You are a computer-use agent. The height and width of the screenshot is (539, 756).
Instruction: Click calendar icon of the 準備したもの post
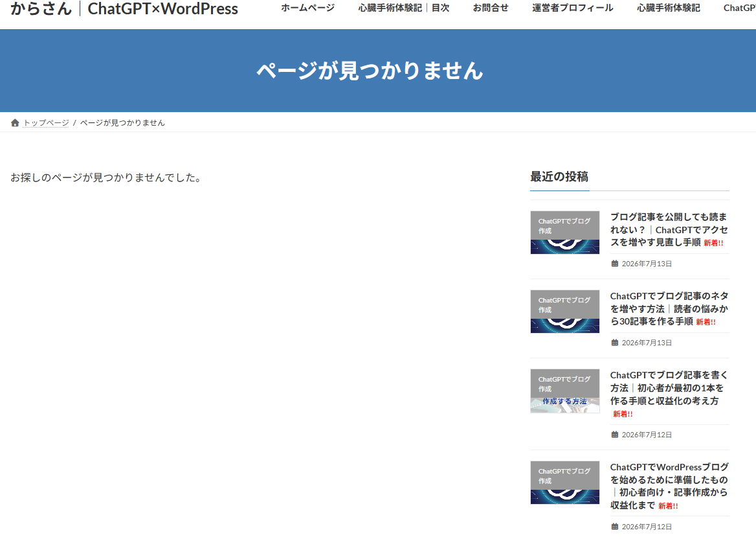click(615, 527)
